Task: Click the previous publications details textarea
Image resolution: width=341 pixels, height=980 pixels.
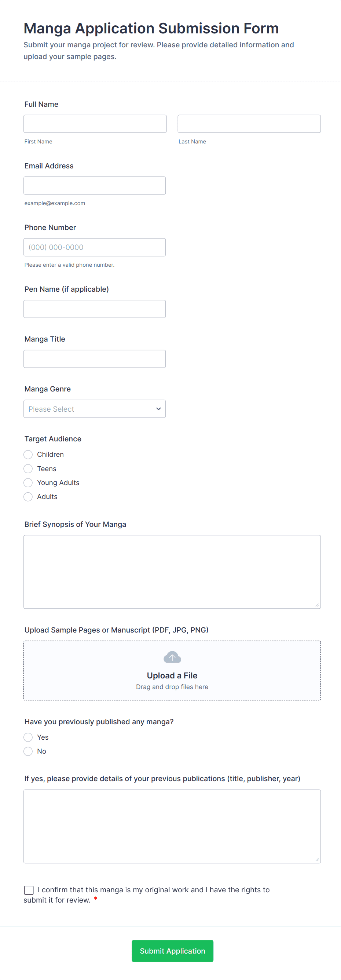Action: (172, 826)
